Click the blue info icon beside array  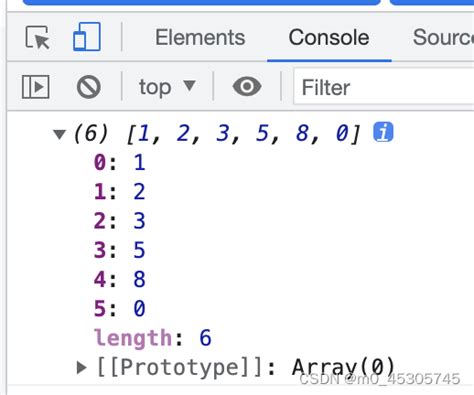[x=383, y=132]
